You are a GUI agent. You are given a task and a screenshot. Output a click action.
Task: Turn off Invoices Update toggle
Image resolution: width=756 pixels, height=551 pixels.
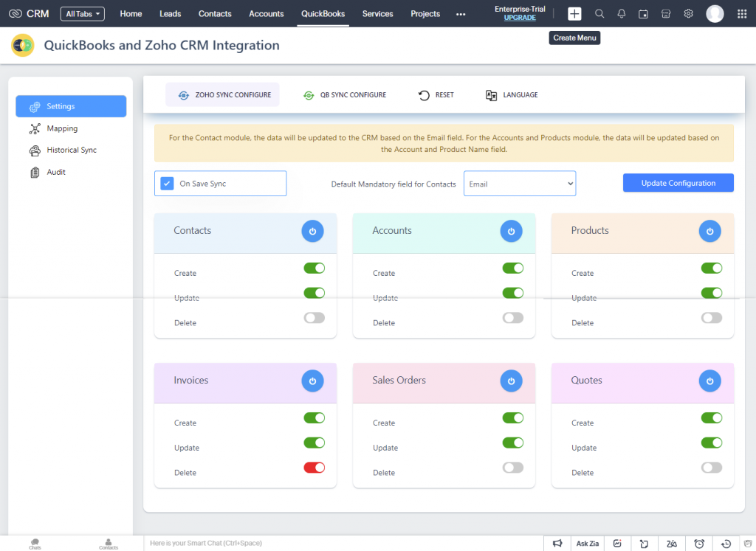point(315,443)
